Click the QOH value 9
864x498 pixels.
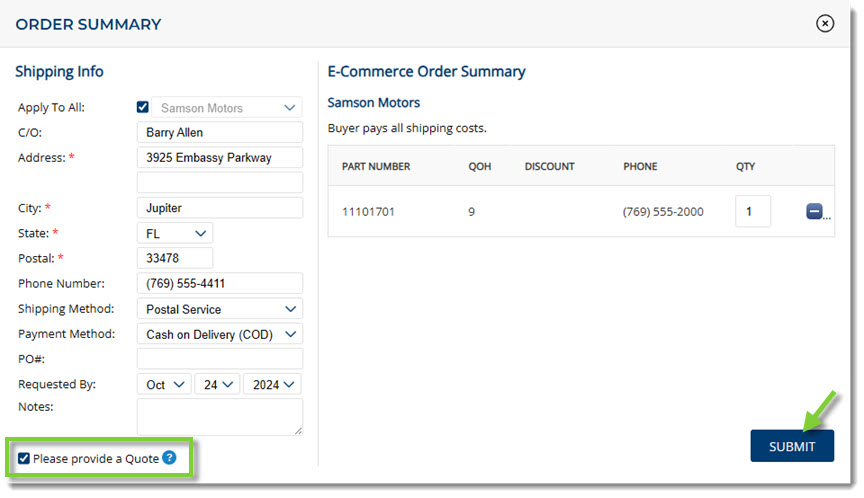[x=472, y=212]
